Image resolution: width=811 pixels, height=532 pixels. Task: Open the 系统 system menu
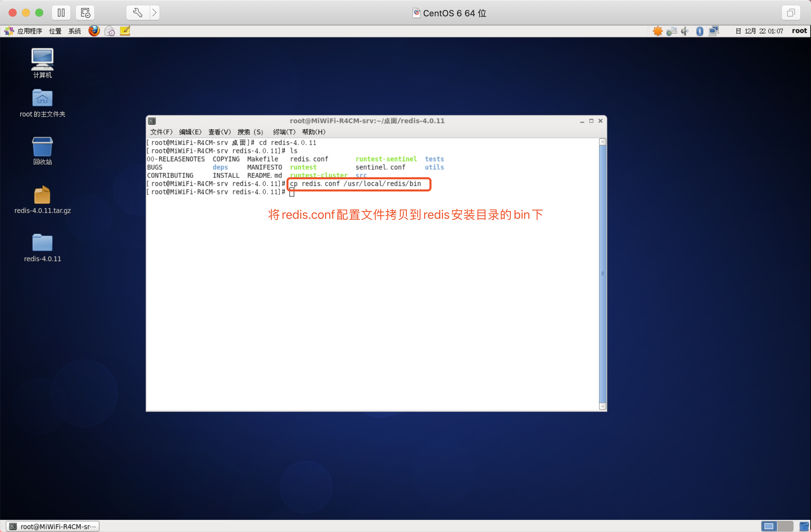click(x=74, y=31)
